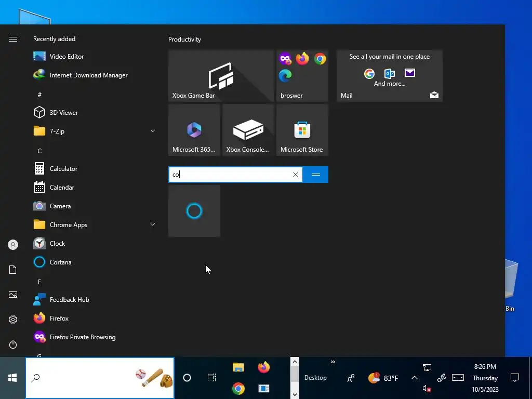This screenshot has width=532, height=399.
Task: Open the Microsoft Store tile
Action: point(302,130)
